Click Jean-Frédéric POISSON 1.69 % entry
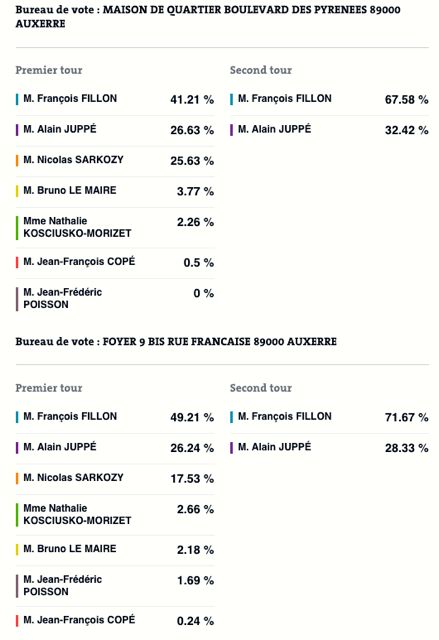439x640 pixels. [115, 586]
